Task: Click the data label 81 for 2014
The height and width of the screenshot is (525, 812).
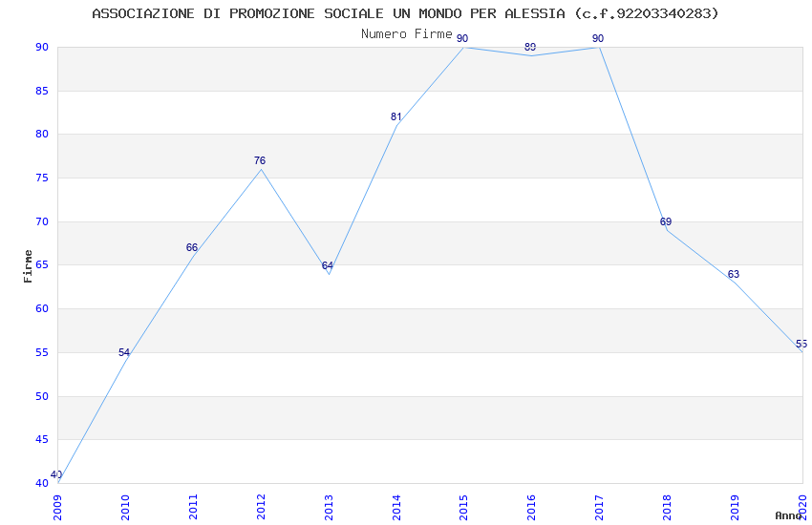Action: coord(395,116)
